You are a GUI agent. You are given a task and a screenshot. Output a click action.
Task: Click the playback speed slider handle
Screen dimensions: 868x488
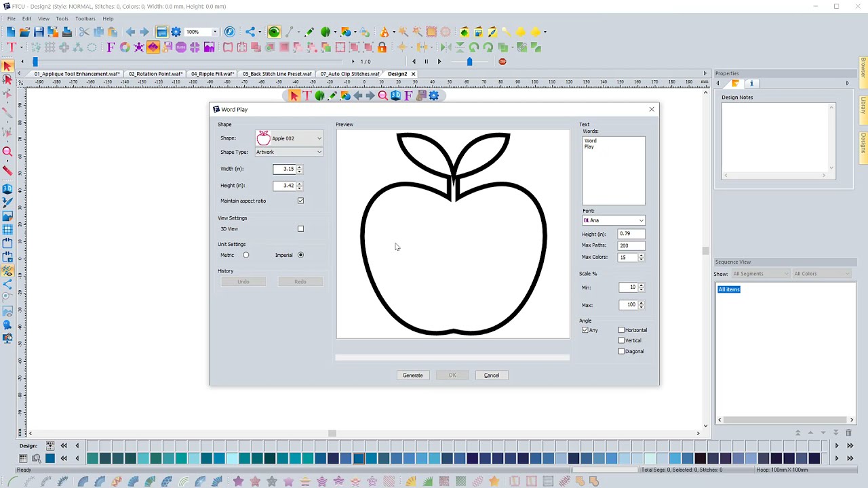pos(469,62)
